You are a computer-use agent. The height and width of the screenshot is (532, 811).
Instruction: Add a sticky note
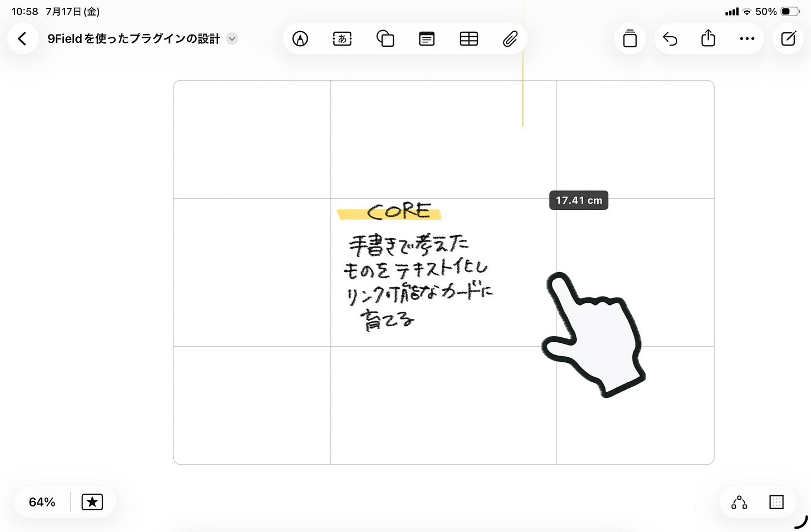[427, 39]
